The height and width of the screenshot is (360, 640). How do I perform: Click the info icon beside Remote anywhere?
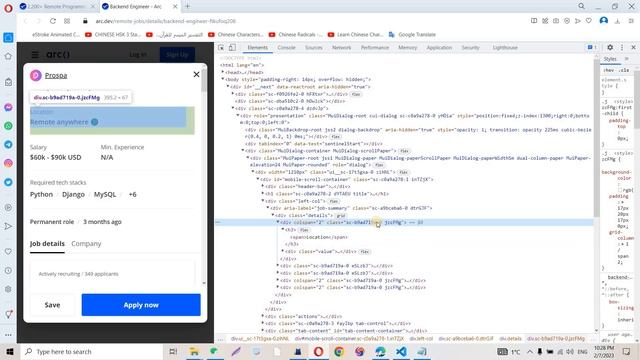[x=95, y=122]
